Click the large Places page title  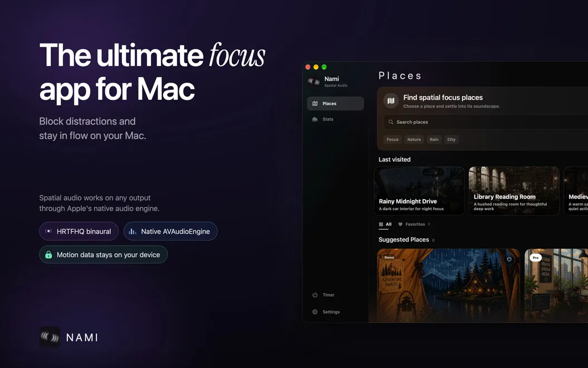click(x=400, y=76)
